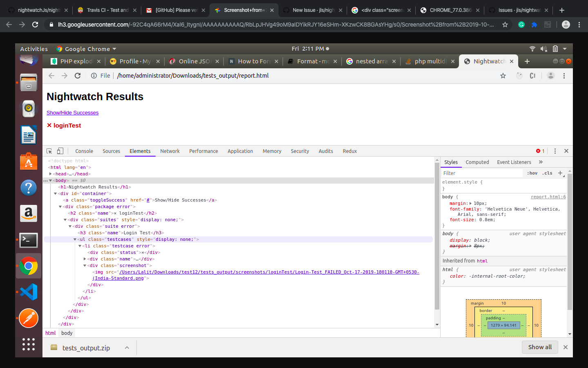This screenshot has width=588, height=368.
Task: Collapse the div id container node
Action: click(x=56, y=193)
